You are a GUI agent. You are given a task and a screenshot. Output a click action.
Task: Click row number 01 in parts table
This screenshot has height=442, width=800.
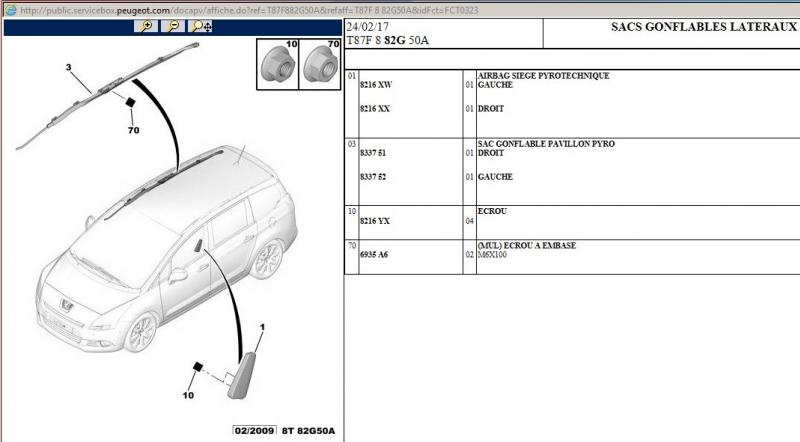tap(352, 76)
